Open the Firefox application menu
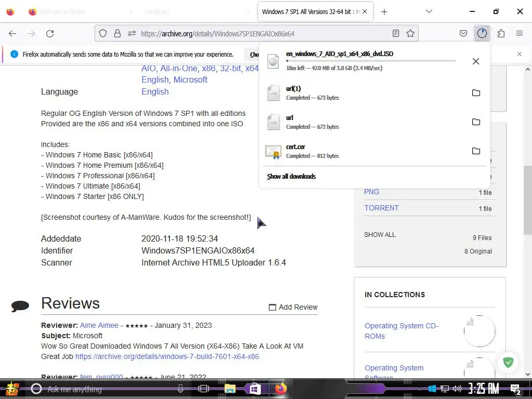This screenshot has height=399, width=532. coord(520,33)
